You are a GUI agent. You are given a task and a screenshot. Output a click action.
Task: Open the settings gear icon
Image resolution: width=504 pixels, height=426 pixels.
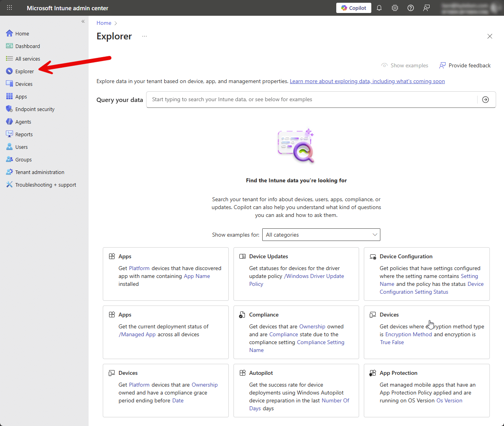click(x=395, y=8)
